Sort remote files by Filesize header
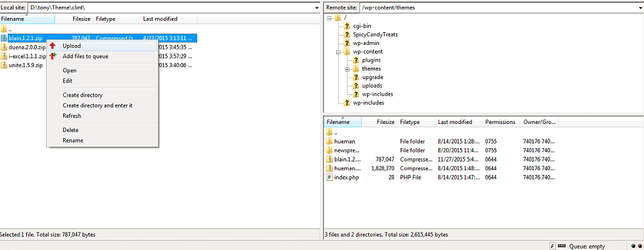This screenshot has height=250, width=644. [379, 122]
